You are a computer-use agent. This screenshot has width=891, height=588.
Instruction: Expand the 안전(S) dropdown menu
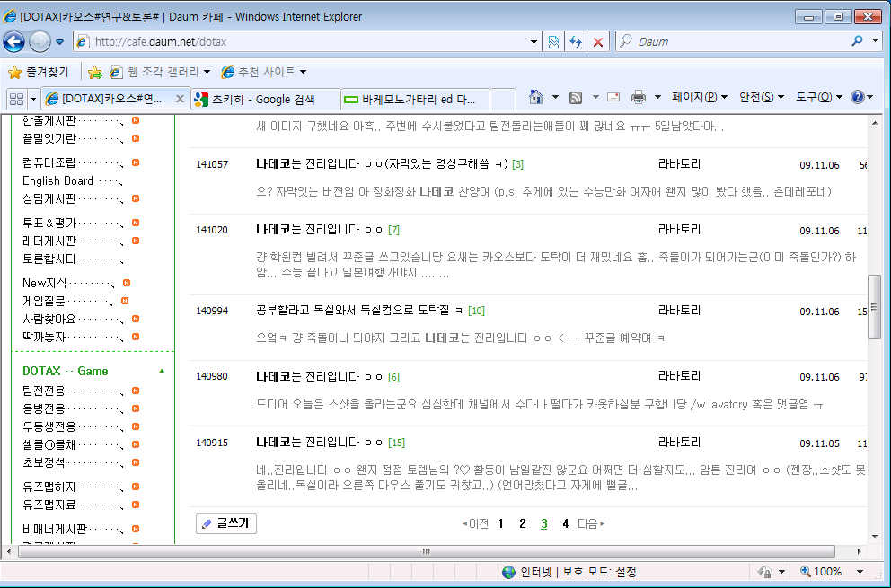(761, 97)
